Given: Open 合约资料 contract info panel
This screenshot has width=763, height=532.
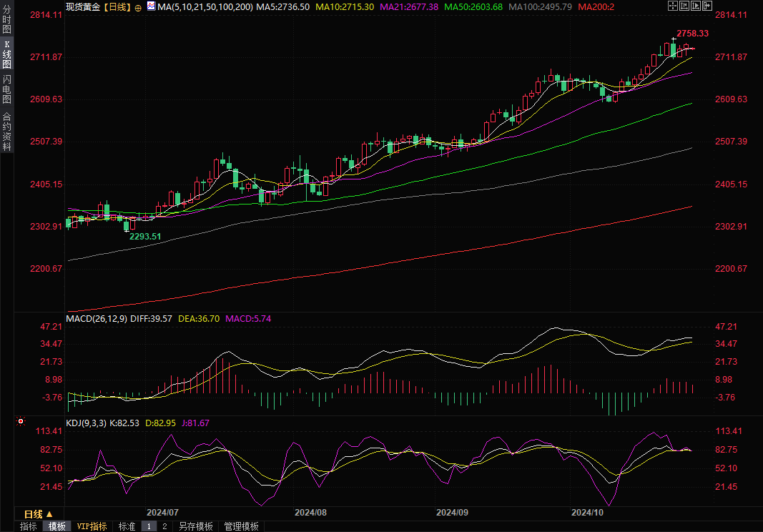Looking at the screenshot, I should (x=6, y=131).
